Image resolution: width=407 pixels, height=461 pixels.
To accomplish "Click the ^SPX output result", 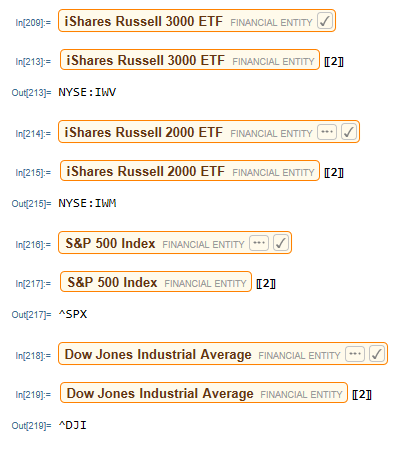I will tap(73, 314).
